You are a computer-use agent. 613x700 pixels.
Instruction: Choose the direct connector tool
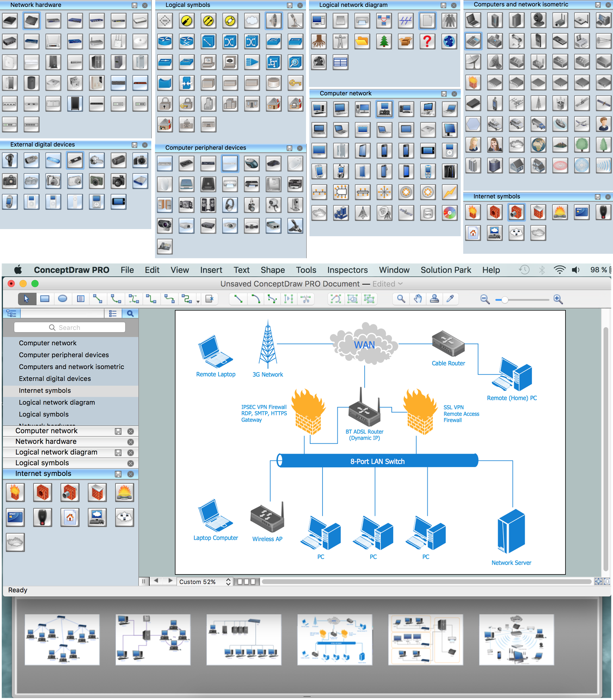pyautogui.click(x=98, y=299)
